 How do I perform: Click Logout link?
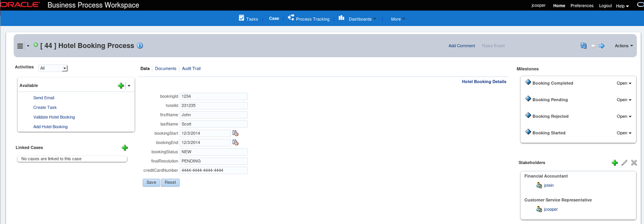[605, 6]
